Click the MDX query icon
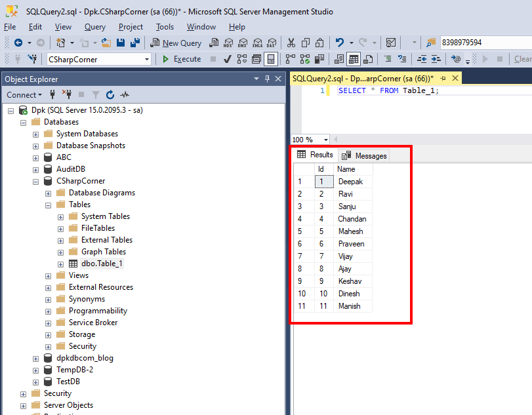The height and width of the screenshot is (415, 532). coord(228,43)
